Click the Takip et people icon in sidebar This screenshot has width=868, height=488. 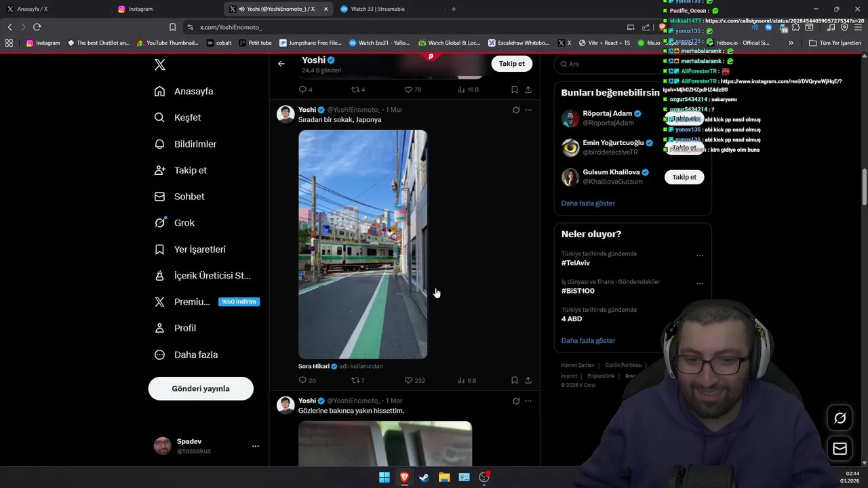point(159,170)
